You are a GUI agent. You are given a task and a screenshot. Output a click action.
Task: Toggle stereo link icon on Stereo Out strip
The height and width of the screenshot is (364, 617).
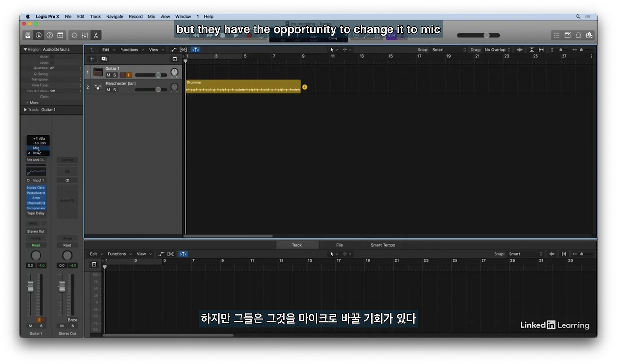(67, 180)
